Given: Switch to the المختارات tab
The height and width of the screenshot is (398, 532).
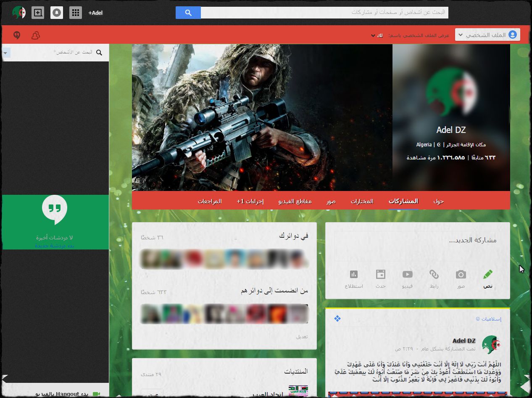Looking at the screenshot, I should pyautogui.click(x=362, y=201).
